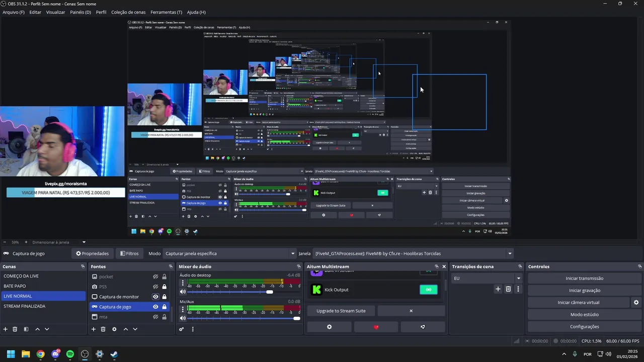Hide the Captura de jogo source

pos(155,307)
